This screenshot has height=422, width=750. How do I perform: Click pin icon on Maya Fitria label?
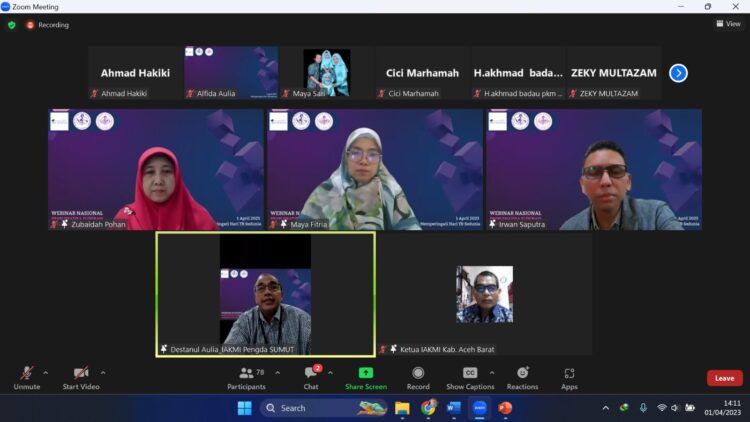point(284,224)
